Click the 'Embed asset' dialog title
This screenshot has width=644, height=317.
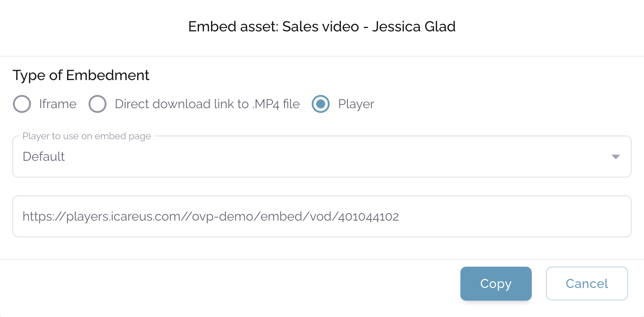[x=322, y=26]
